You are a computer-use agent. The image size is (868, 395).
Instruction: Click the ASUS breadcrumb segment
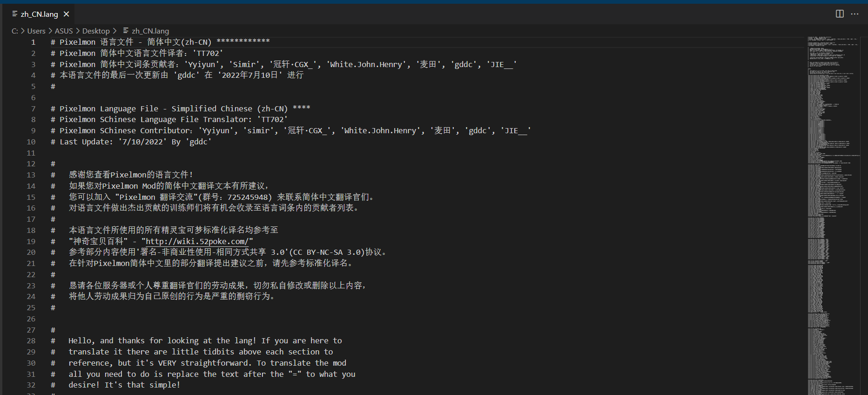click(x=64, y=31)
